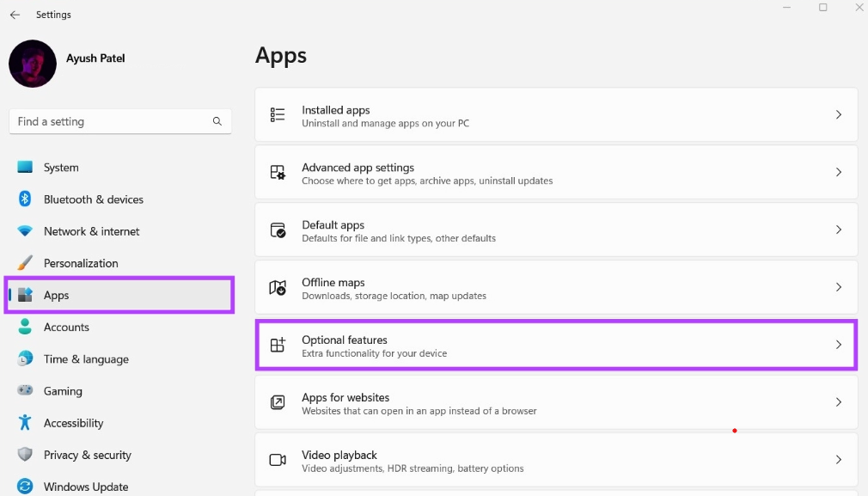Image resolution: width=868 pixels, height=496 pixels.
Task: Expand the Installed apps chevron
Action: [839, 115]
